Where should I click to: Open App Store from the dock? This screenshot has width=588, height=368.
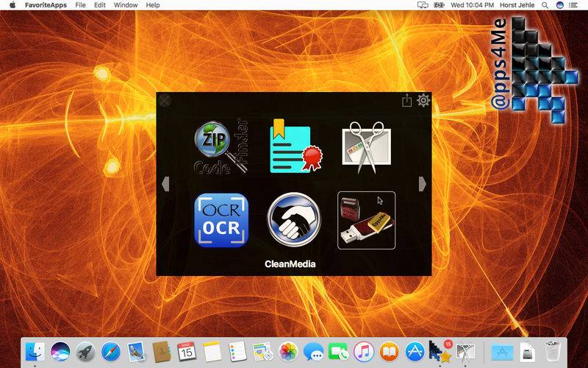pyautogui.click(x=415, y=352)
